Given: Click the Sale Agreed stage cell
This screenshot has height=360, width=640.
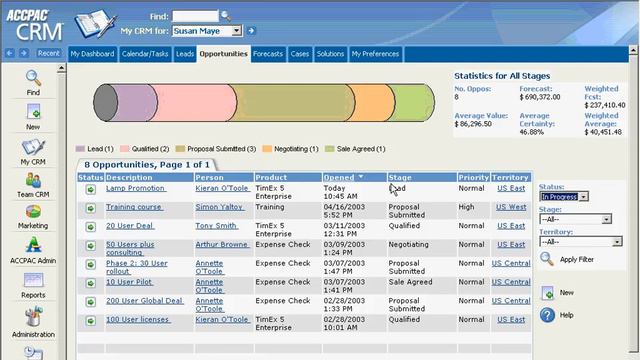Looking at the screenshot, I should click(410, 282).
